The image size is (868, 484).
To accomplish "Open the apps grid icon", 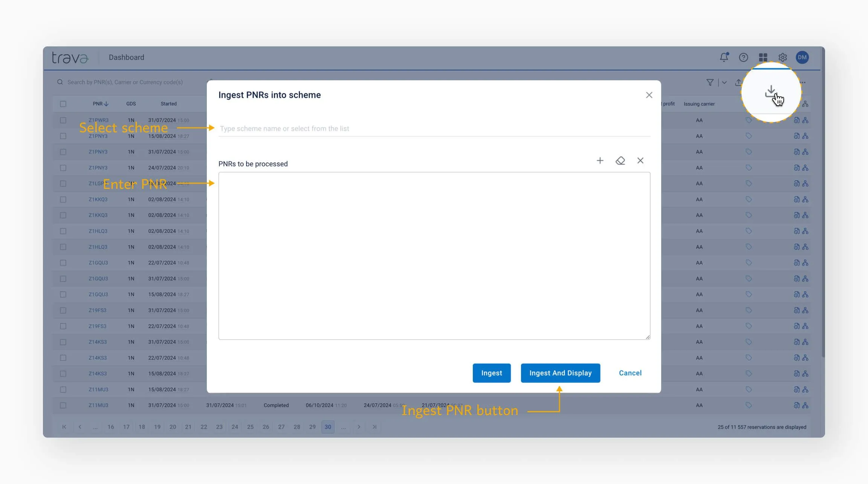I will click(x=763, y=57).
